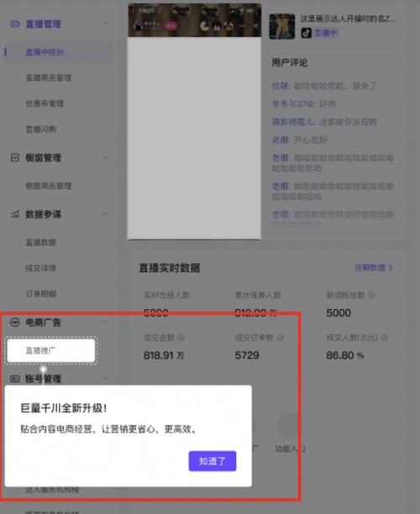Open 直播数据 in the sidebar
This screenshot has width=420, height=514.
(40, 242)
